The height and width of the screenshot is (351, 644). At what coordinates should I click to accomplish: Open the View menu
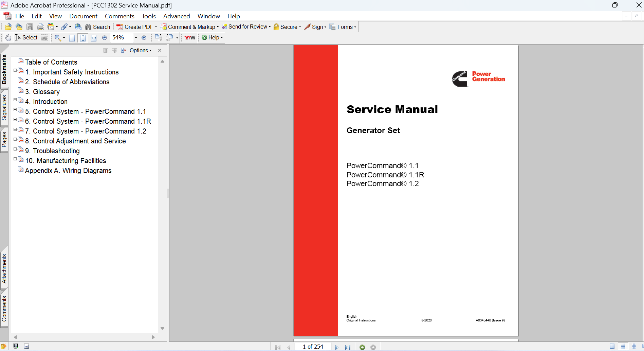[x=55, y=16]
